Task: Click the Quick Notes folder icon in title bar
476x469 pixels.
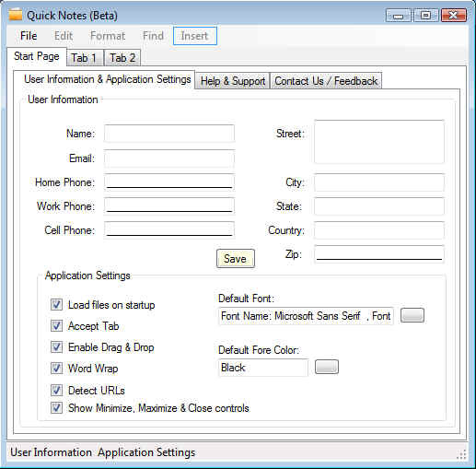Action: coord(16,15)
